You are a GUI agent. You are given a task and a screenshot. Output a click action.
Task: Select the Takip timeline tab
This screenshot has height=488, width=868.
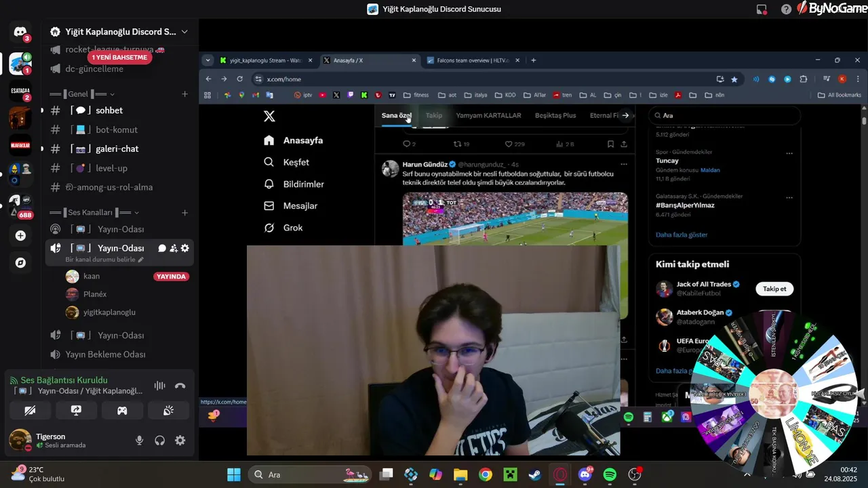tap(434, 116)
